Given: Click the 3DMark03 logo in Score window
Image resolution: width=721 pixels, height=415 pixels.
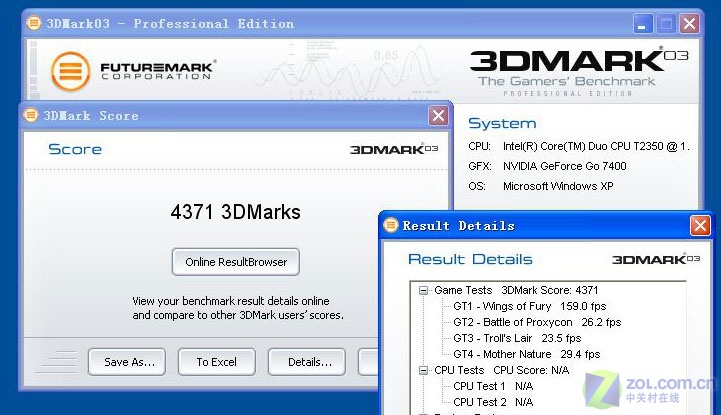Looking at the screenshot, I should (394, 149).
